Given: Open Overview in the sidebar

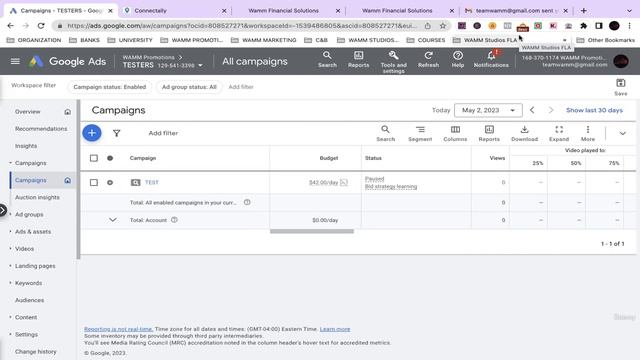Looking at the screenshot, I should (27, 111).
